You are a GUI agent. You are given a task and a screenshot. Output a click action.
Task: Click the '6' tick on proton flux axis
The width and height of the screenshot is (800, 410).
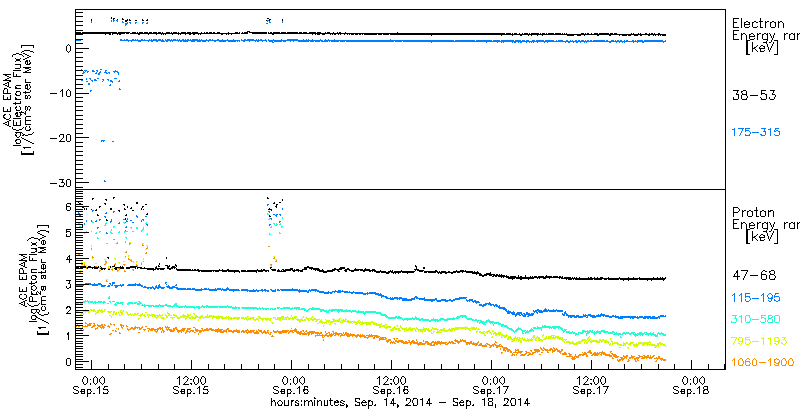pos(68,207)
